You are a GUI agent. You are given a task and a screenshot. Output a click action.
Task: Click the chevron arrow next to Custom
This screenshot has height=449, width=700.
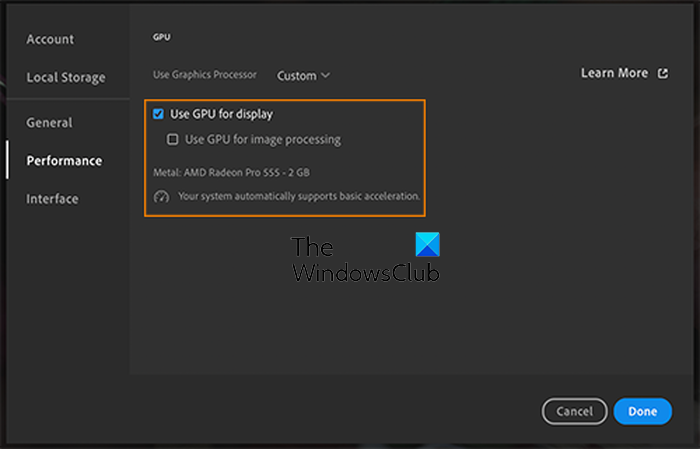[326, 75]
